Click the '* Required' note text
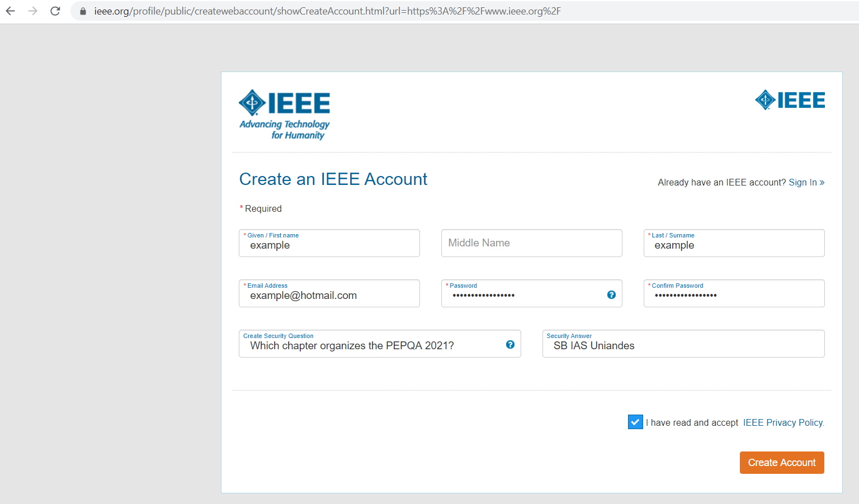Viewport: 859px width, 504px height. (261, 208)
